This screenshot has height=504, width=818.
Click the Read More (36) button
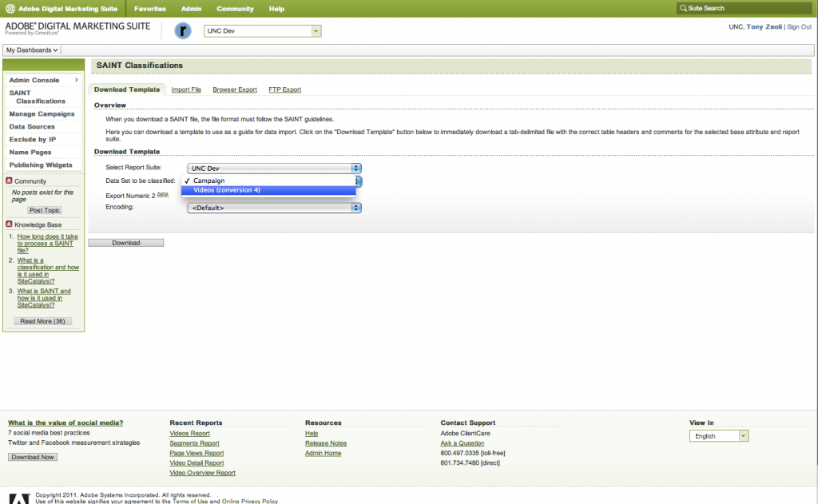(x=43, y=321)
